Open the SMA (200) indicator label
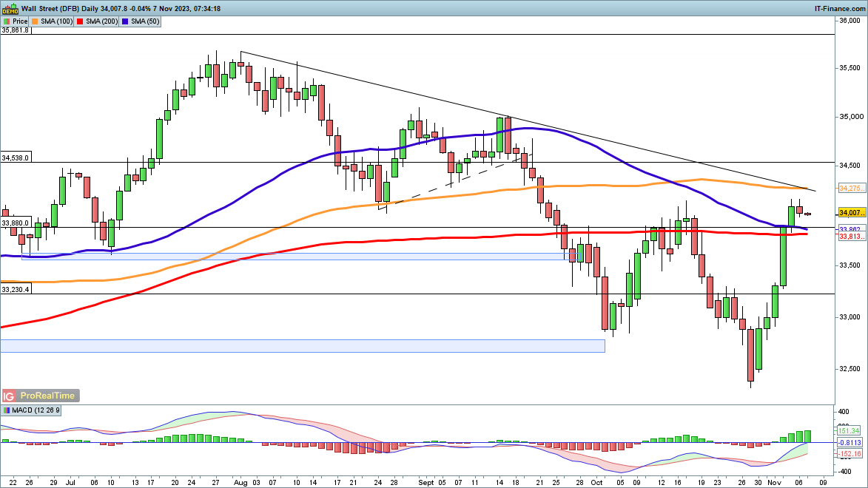 click(106, 21)
